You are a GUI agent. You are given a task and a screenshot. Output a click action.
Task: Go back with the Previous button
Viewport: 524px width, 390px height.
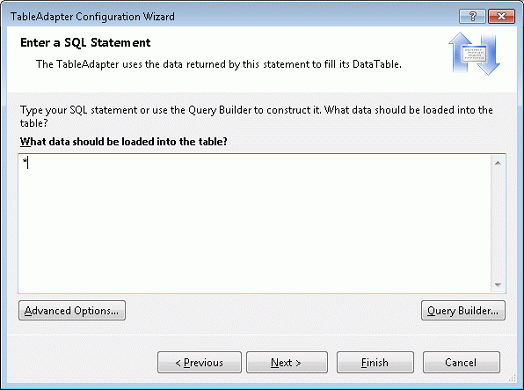[199, 362]
